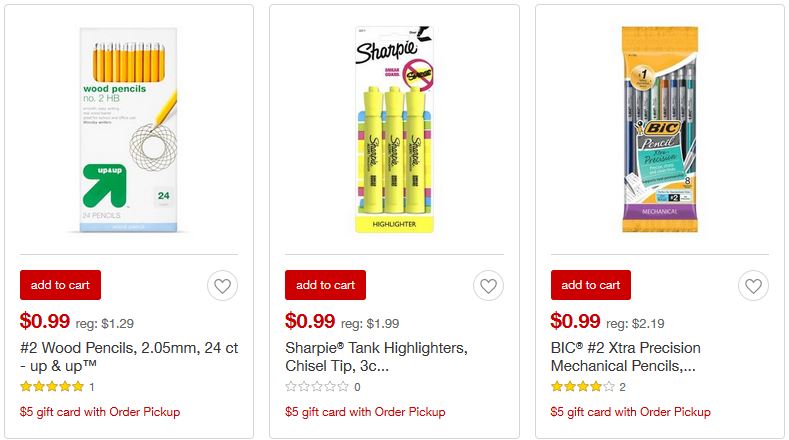View empty star rating for Sharpie highlighters
This screenshot has height=440, width=789.
(317, 387)
